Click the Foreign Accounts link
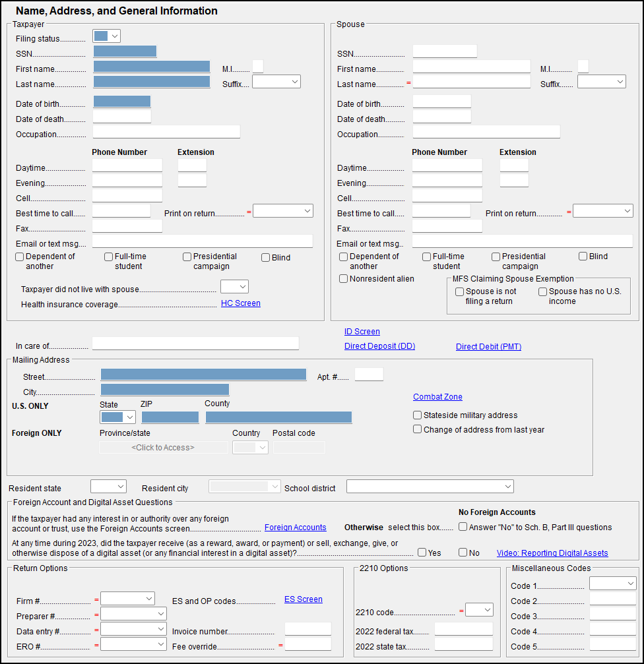 coord(295,528)
